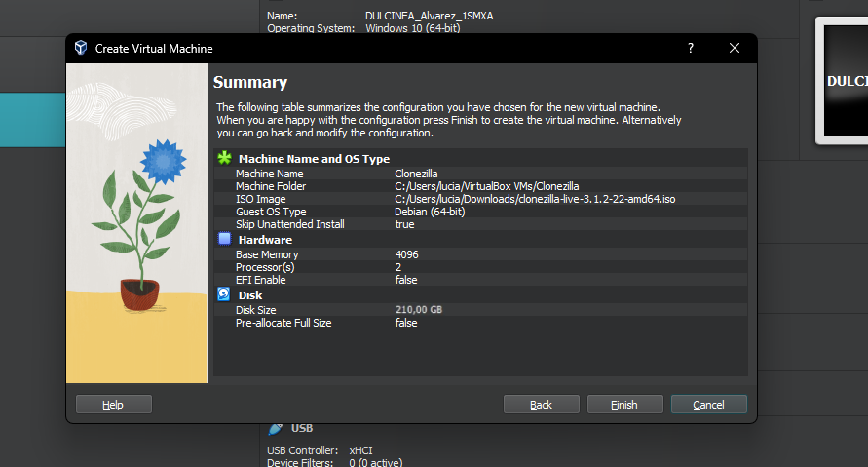Select the Processor(s) row label
Image resolution: width=868 pixels, height=467 pixels.
tap(265, 267)
